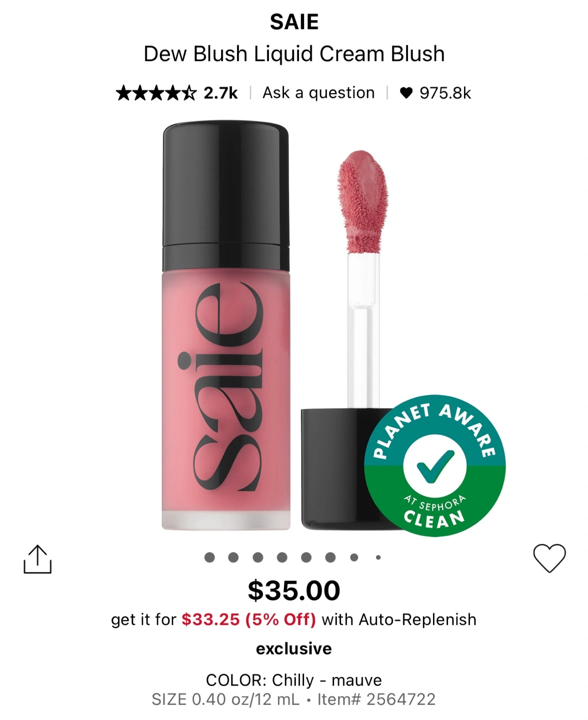588x720 pixels.
Task: Go to sixth carousel image dot
Action: point(330,557)
